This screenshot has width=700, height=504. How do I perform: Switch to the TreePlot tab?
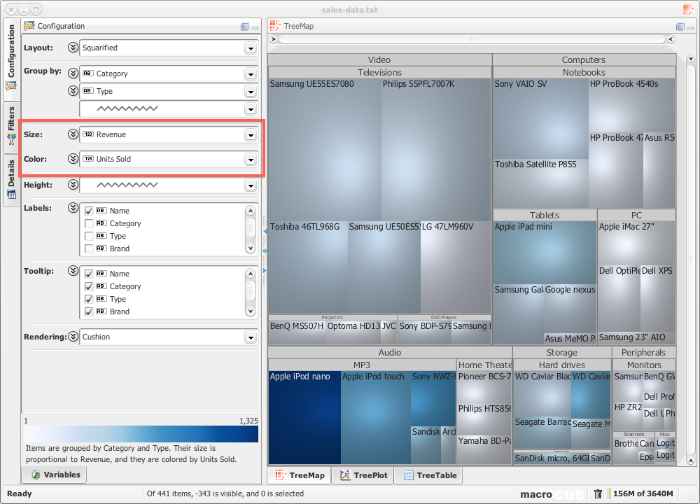(x=364, y=476)
